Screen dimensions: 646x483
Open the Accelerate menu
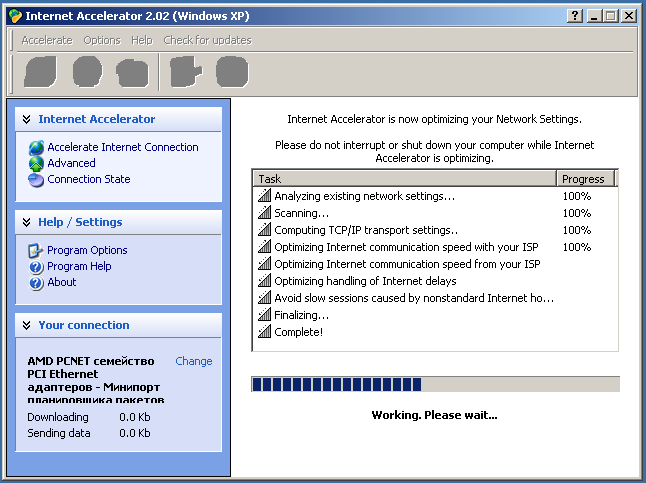click(x=47, y=40)
